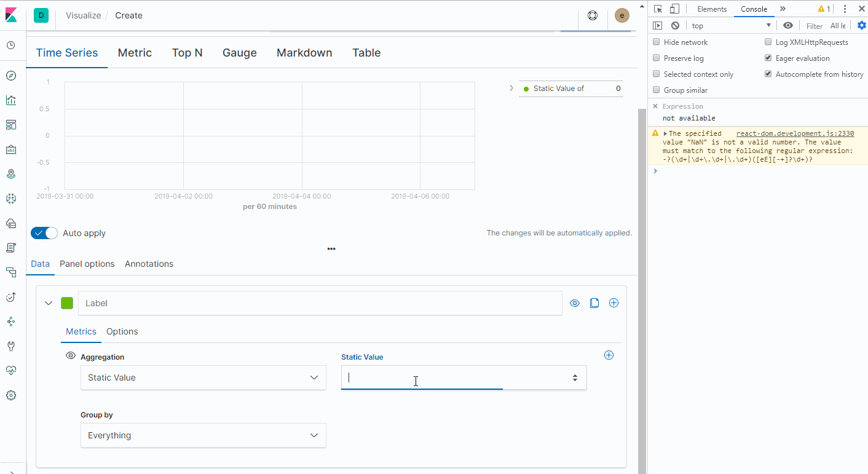Toggle series visibility with the eye icon
868x474 pixels.
coord(574,302)
